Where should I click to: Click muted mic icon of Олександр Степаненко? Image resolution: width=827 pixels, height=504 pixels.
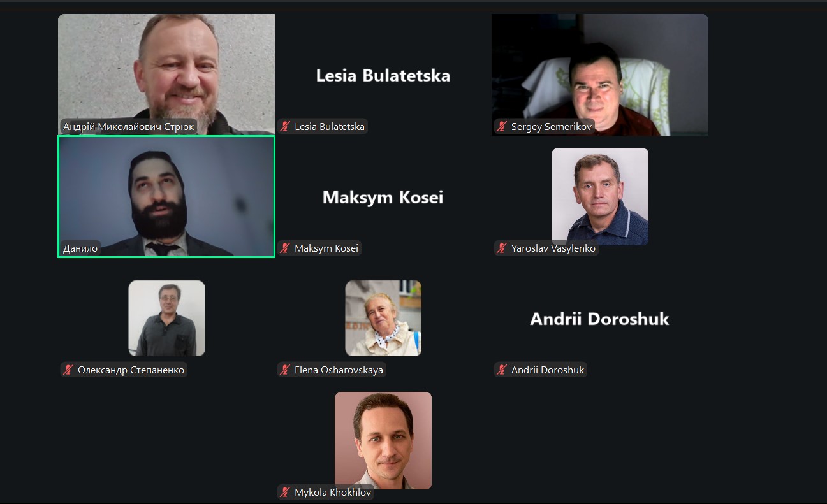click(69, 370)
